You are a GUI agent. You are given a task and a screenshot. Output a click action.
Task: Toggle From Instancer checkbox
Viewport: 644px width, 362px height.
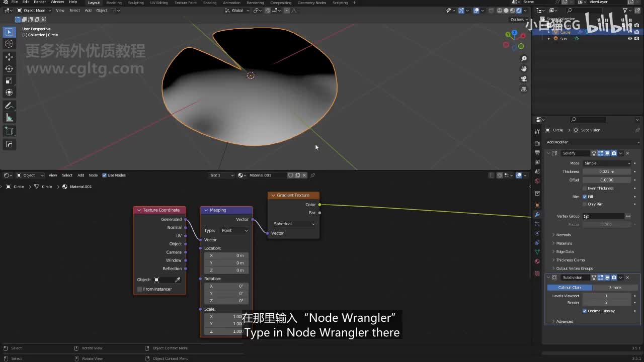click(140, 289)
